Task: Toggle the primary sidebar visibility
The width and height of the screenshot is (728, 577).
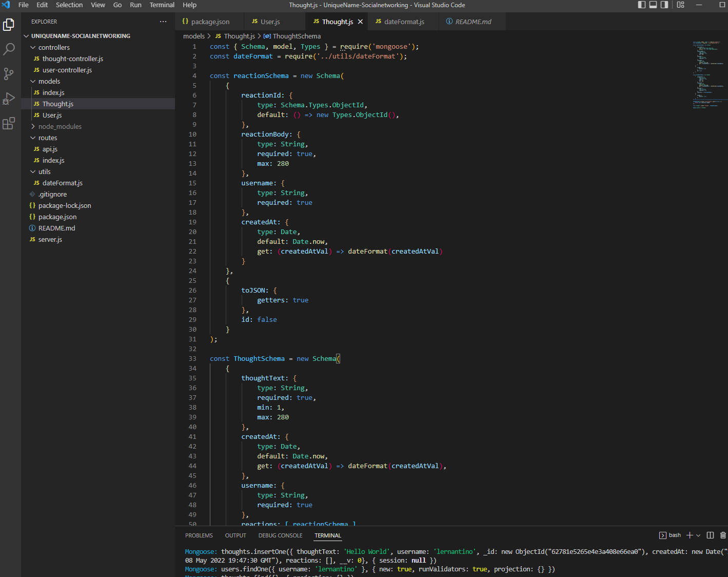Action: click(x=641, y=5)
